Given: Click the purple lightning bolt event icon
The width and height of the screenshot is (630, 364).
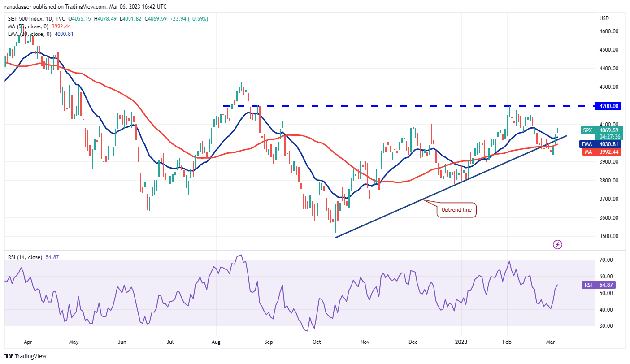Looking at the screenshot, I should pos(557,245).
